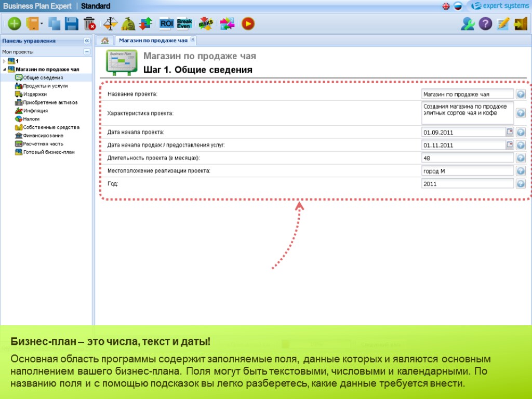The width and height of the screenshot is (532, 399).
Task: Open the dropdown arrow beside the orange folder
Action: pos(42,24)
